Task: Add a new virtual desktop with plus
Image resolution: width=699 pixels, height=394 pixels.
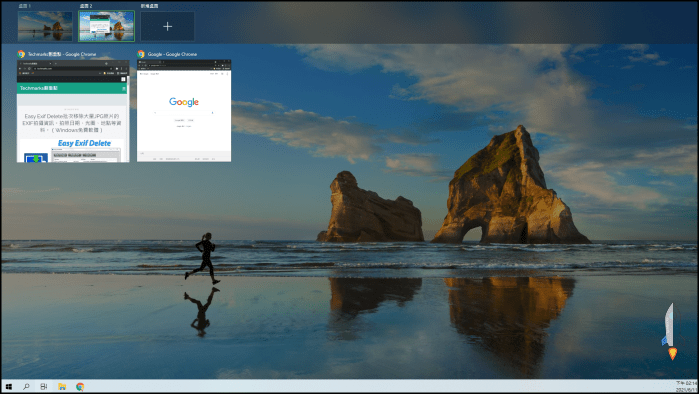Action: click(168, 26)
